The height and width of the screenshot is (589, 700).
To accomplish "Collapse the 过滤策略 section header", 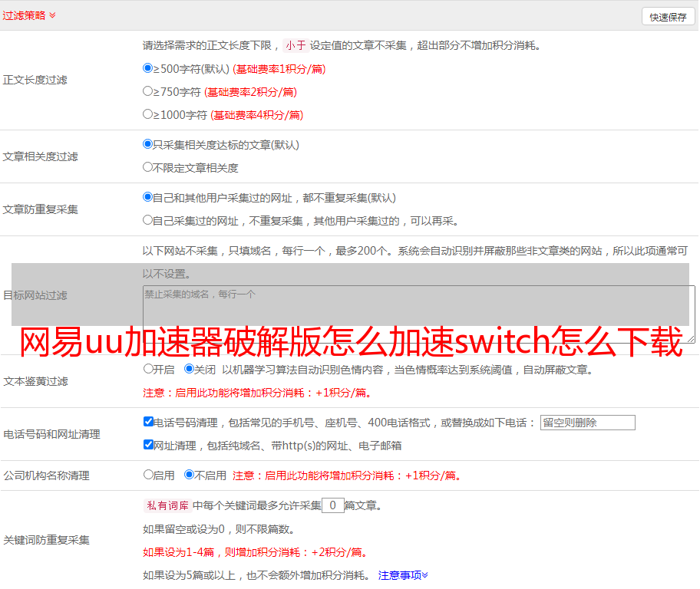I will [29, 15].
